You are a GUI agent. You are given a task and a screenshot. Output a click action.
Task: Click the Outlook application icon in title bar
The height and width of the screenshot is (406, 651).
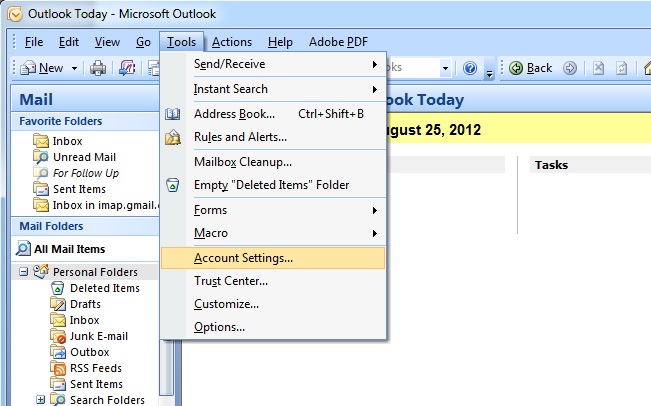click(x=15, y=14)
